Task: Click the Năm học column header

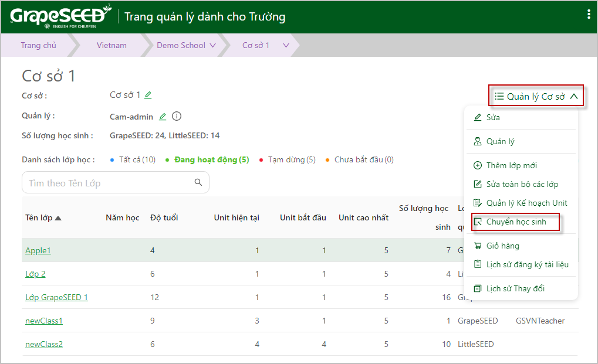Action: click(x=123, y=217)
